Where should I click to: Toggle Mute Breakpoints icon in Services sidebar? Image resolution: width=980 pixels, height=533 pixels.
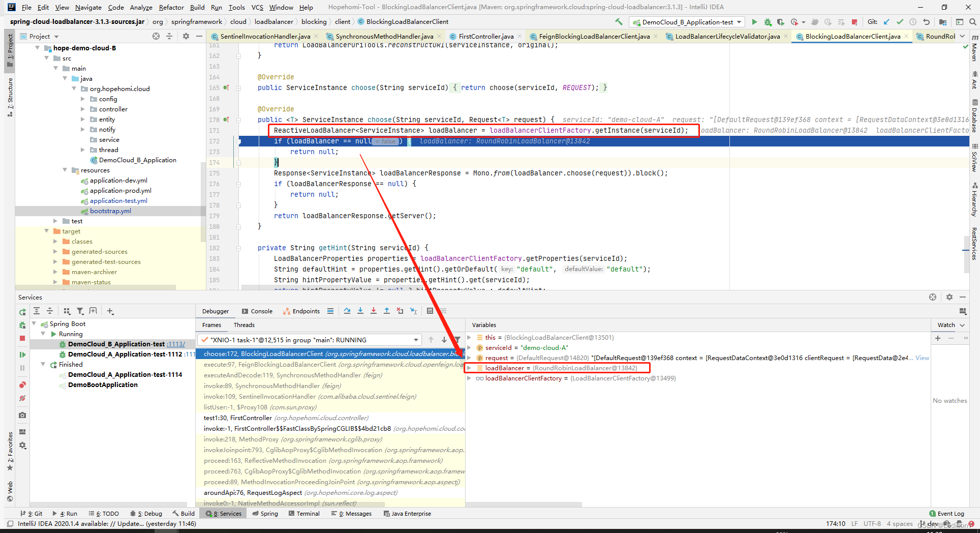coord(22,399)
